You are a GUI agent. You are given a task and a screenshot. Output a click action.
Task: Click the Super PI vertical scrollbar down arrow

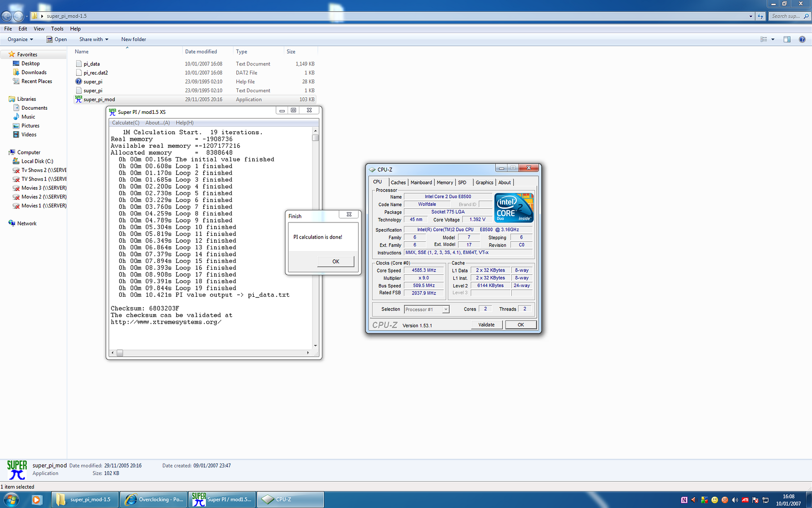tap(315, 346)
